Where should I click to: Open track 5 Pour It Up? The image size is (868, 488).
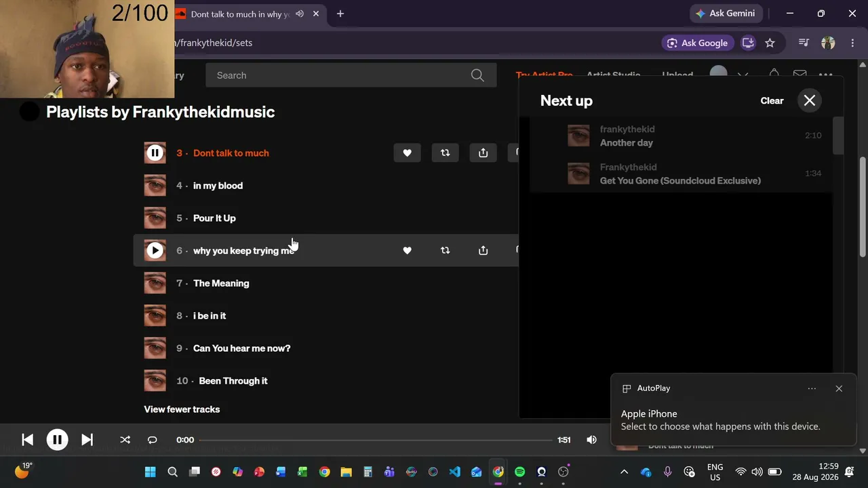pyautogui.click(x=214, y=218)
